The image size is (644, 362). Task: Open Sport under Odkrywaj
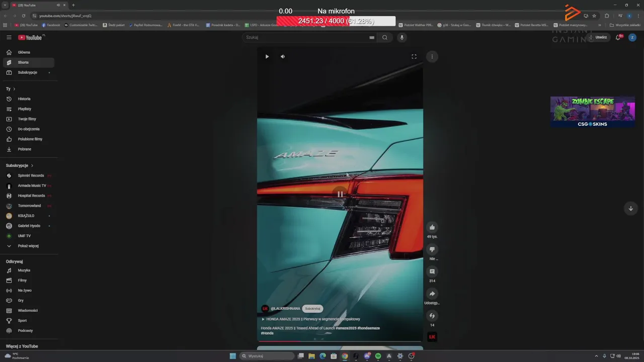coord(29,321)
